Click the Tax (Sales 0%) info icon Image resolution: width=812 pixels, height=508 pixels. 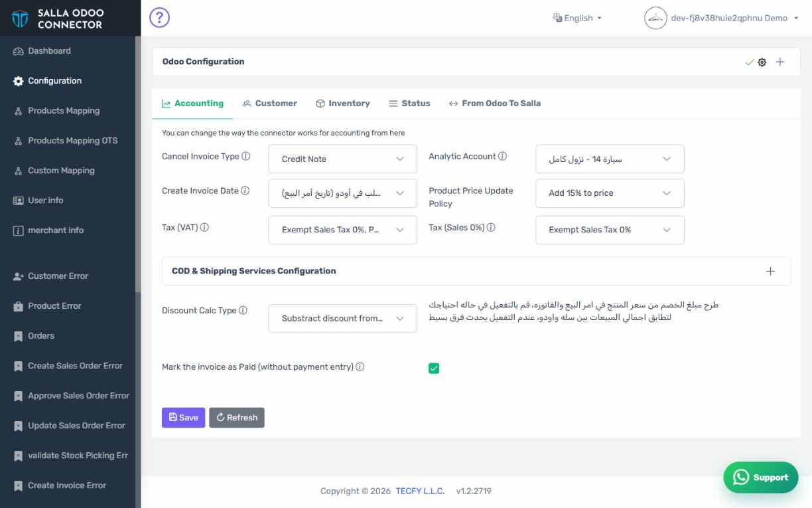[x=491, y=227]
